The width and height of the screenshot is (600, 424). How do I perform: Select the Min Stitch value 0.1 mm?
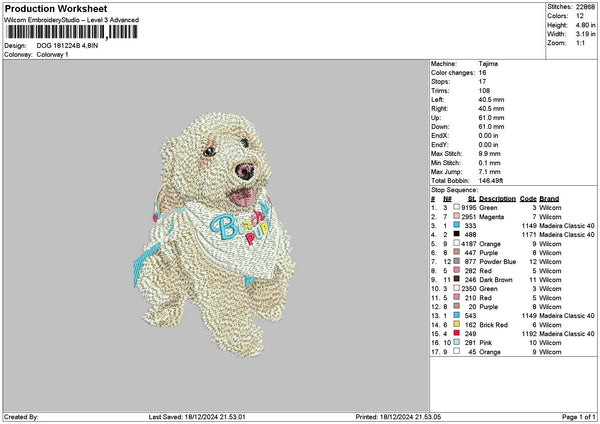coord(489,163)
